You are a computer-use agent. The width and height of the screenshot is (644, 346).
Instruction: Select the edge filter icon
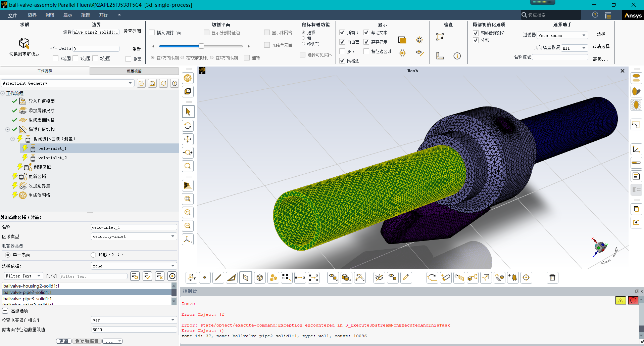coord(218,277)
